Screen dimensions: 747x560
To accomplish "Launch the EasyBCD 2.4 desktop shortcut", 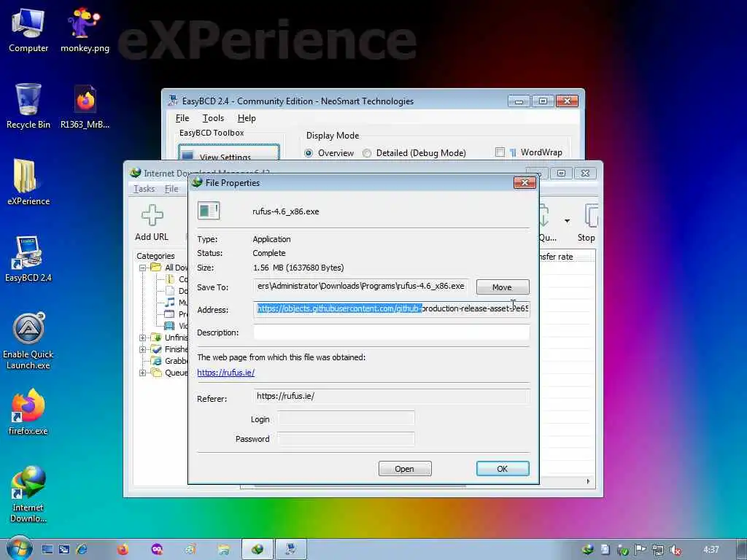I will (28, 259).
